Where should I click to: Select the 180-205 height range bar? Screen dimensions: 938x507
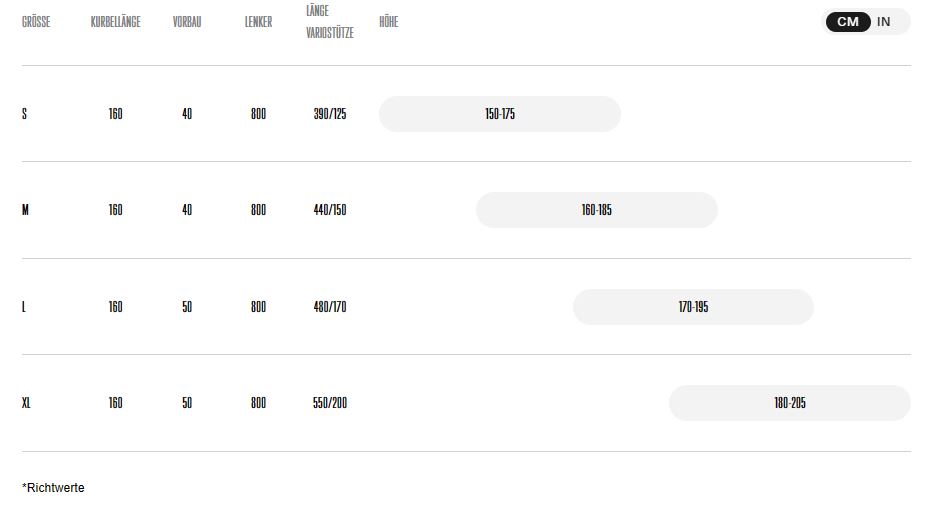[x=789, y=403]
